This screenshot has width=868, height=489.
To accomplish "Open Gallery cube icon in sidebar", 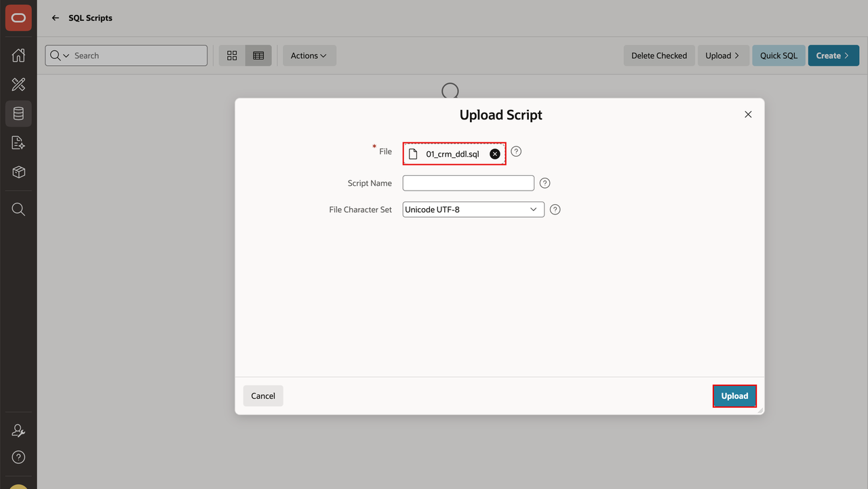I will [x=18, y=172].
